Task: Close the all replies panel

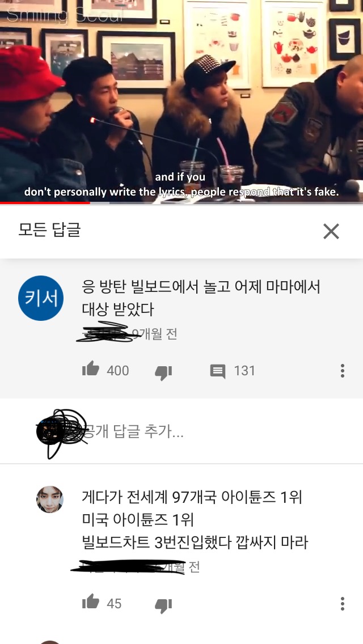Action: point(331,231)
